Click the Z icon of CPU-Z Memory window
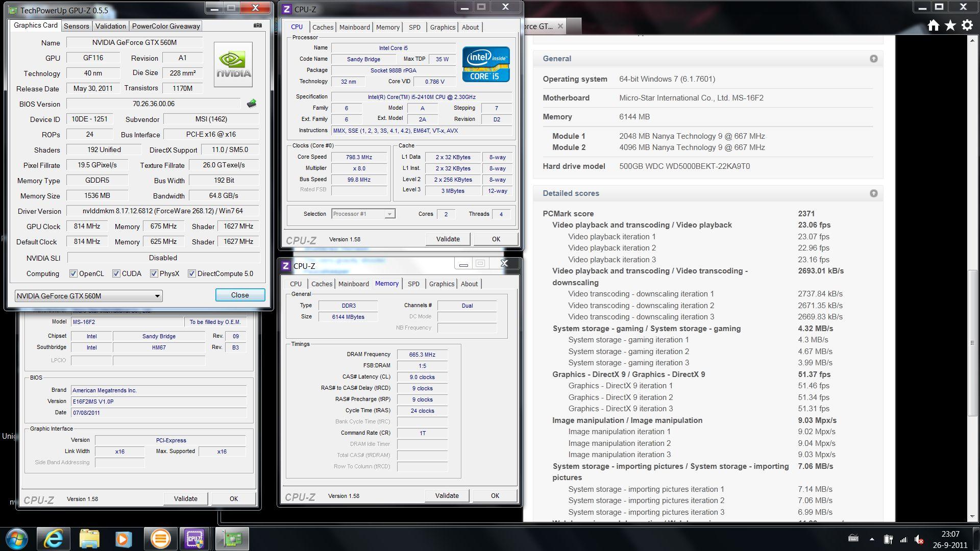The height and width of the screenshot is (551, 980). coord(286,266)
